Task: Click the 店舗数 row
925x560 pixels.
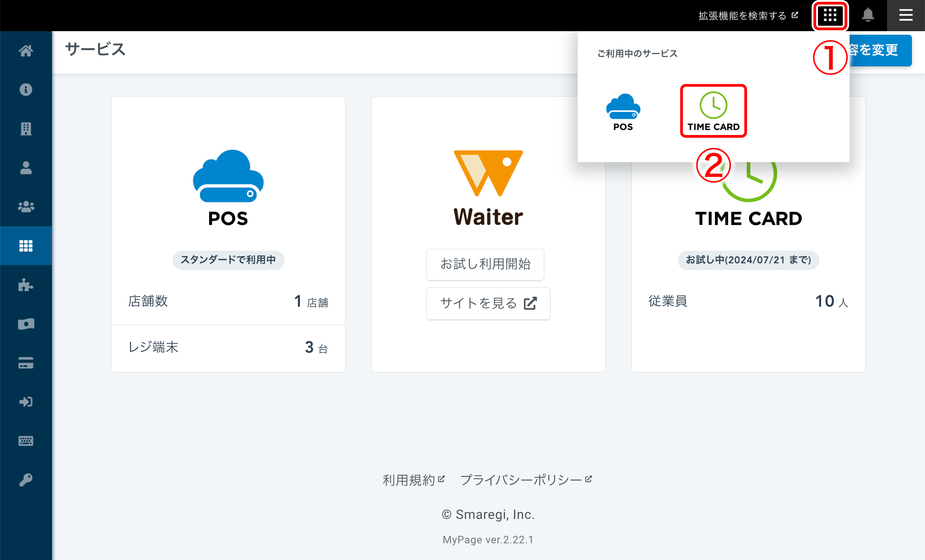Action: pyautogui.click(x=228, y=301)
